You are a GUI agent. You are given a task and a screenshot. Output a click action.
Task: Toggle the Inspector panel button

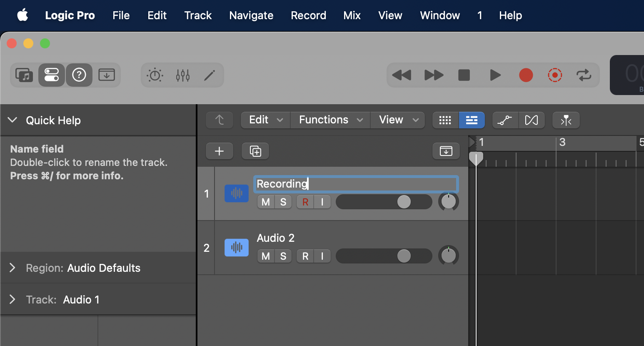click(x=52, y=75)
